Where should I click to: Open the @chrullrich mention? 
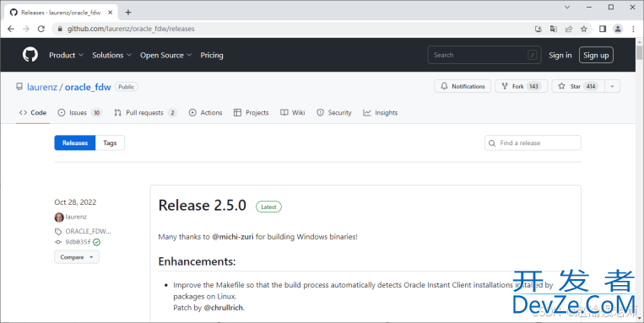(224, 308)
